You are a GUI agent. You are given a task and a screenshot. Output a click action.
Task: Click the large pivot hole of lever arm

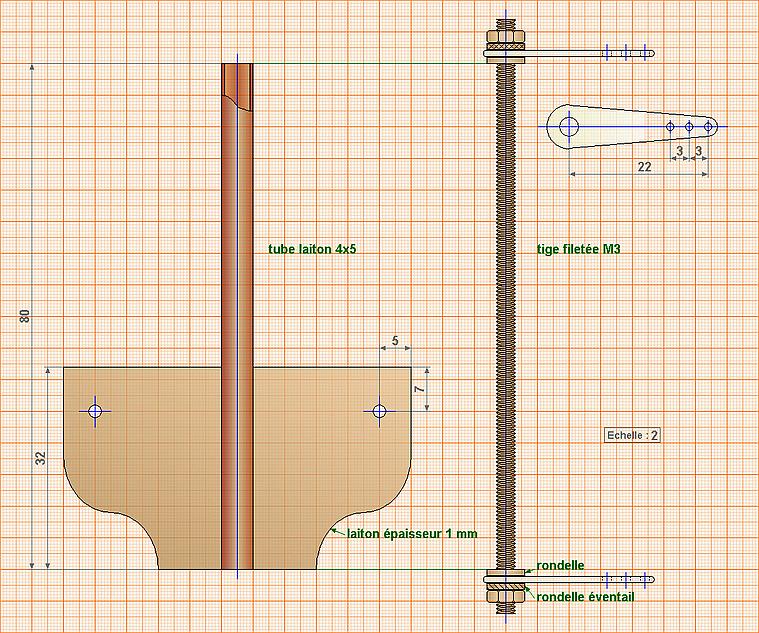coord(569,126)
